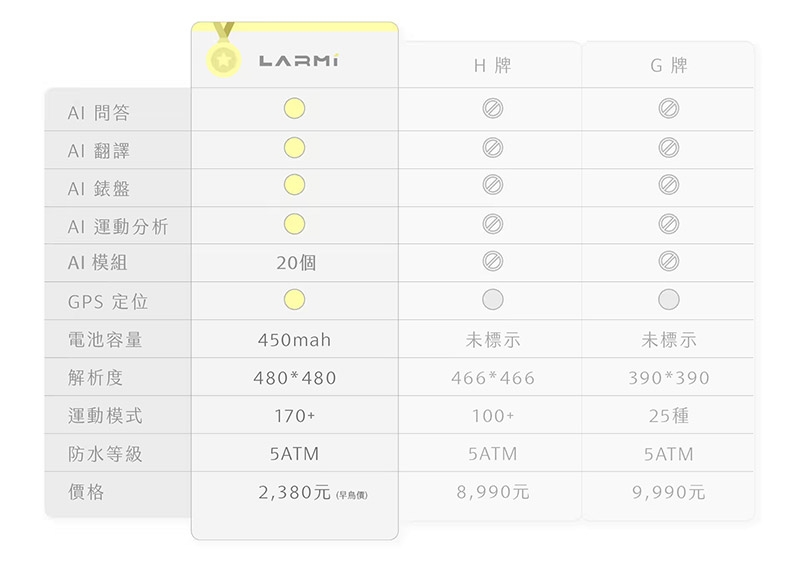Click the 防水等級 row label

coord(105,454)
